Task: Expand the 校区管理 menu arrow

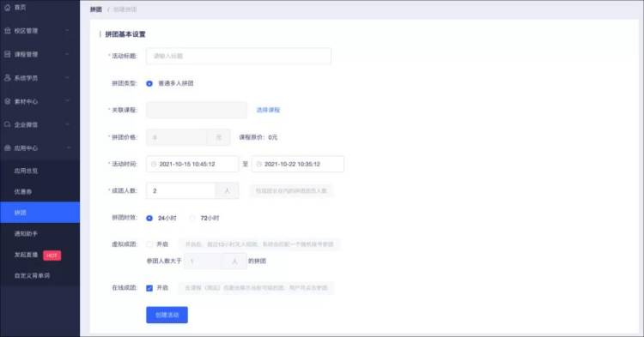Action: point(67,31)
